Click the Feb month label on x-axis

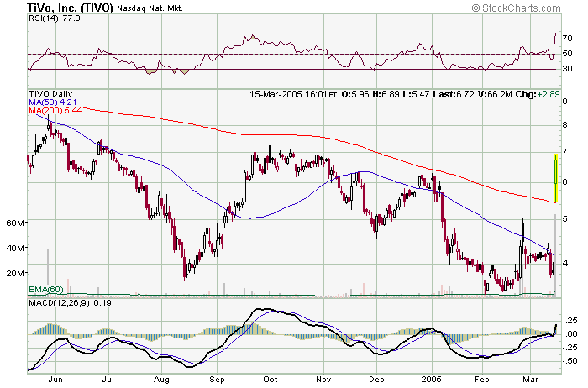(x=482, y=380)
